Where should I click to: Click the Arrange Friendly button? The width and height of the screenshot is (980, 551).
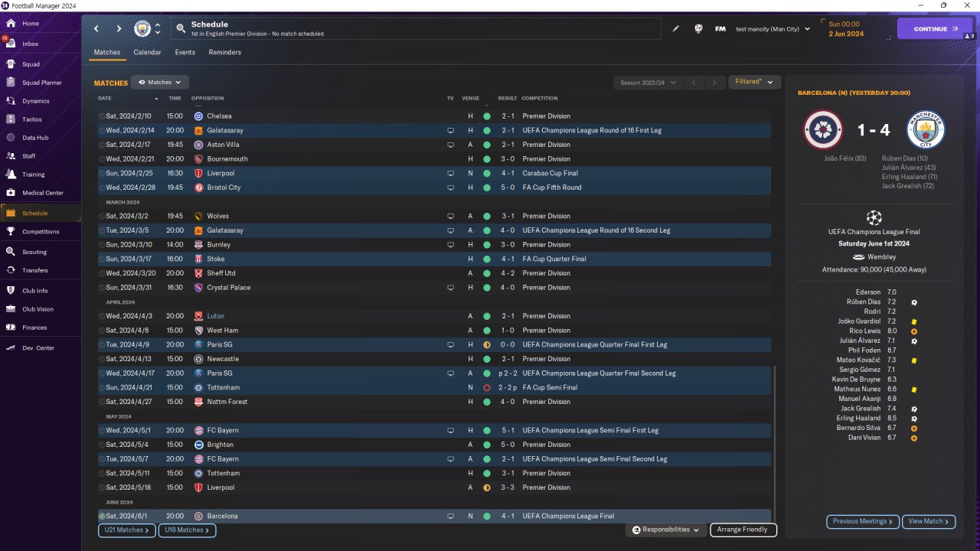[743, 530]
